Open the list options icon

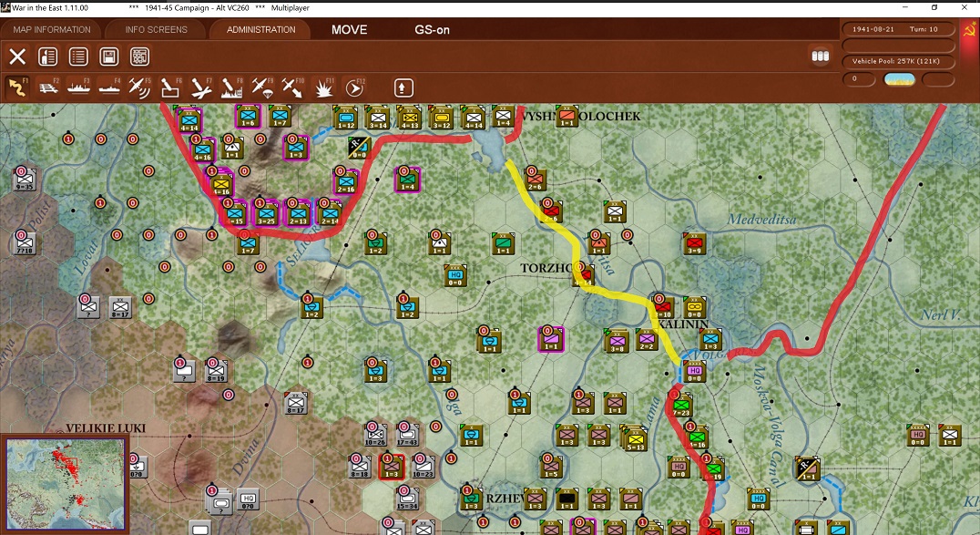coord(78,57)
